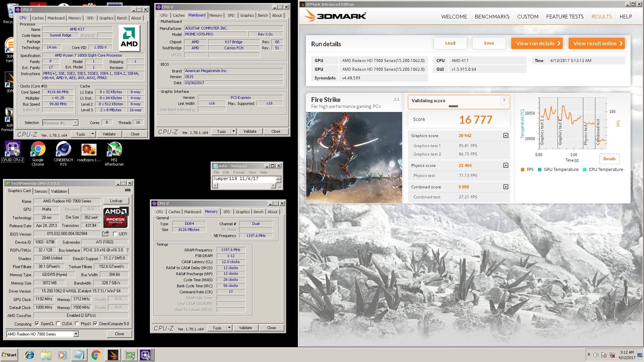Toggle the CUDA checkbox

tap(58, 324)
